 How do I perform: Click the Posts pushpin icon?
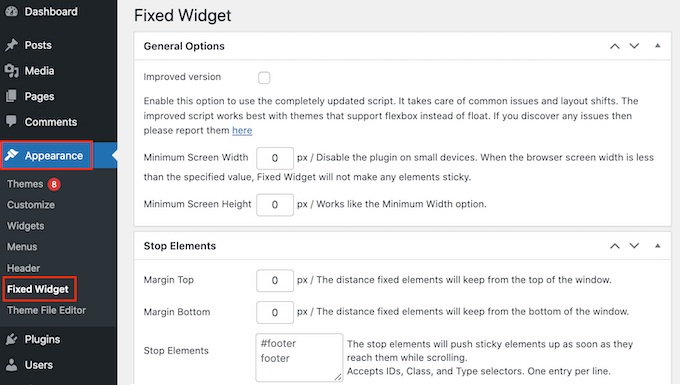click(x=12, y=45)
